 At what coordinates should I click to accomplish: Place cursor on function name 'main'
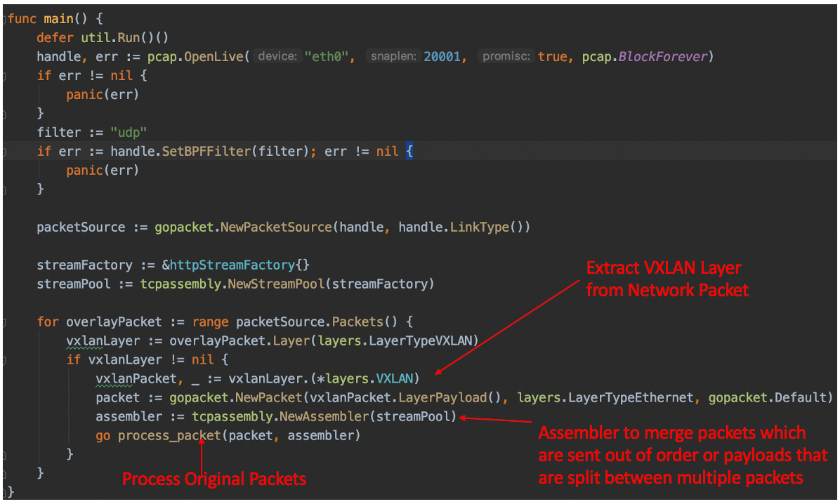point(58,19)
